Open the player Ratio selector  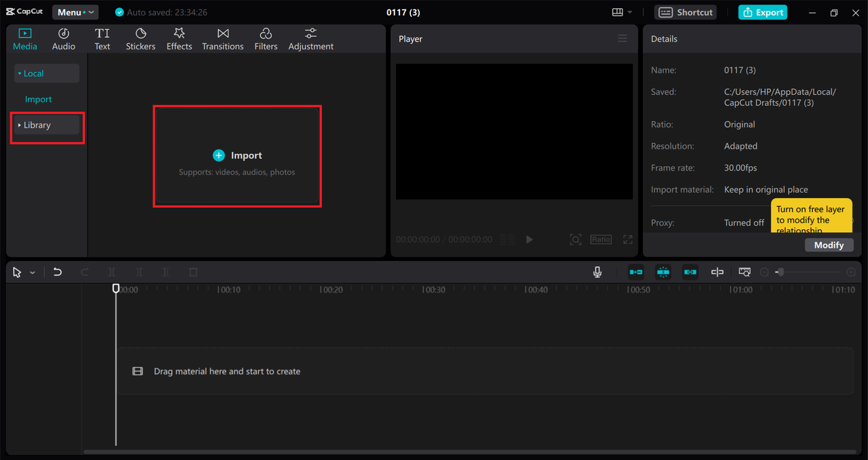(x=601, y=239)
